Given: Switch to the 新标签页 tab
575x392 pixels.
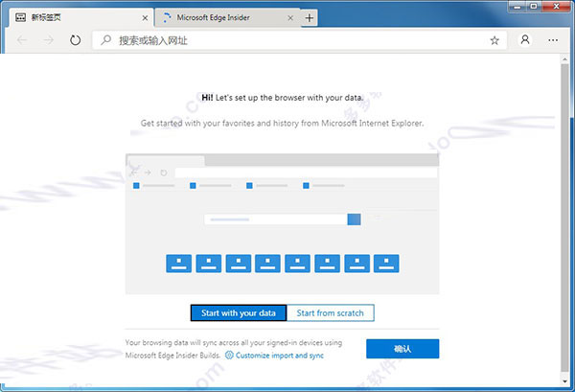Looking at the screenshot, I should tap(81, 17).
